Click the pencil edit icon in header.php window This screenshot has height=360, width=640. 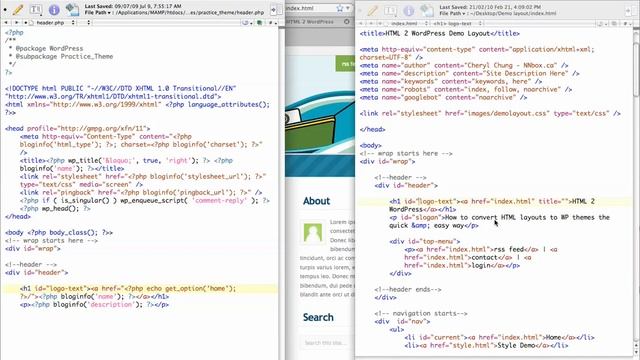pos(18,9)
